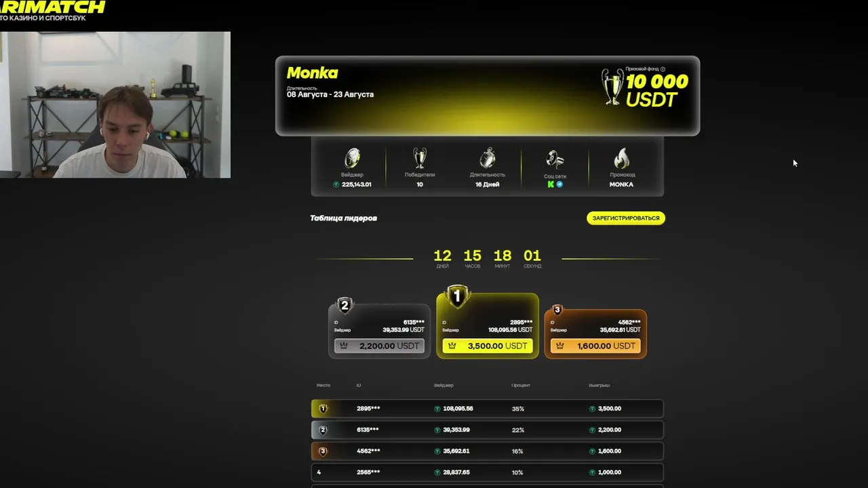Click the crown icon on the 2,200.00 USDT prize

[x=344, y=346]
